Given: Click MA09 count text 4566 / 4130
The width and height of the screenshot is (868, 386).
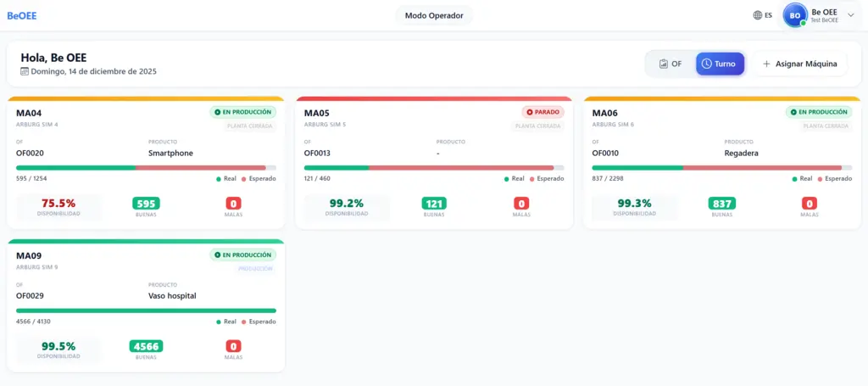Looking at the screenshot, I should pyautogui.click(x=33, y=322).
